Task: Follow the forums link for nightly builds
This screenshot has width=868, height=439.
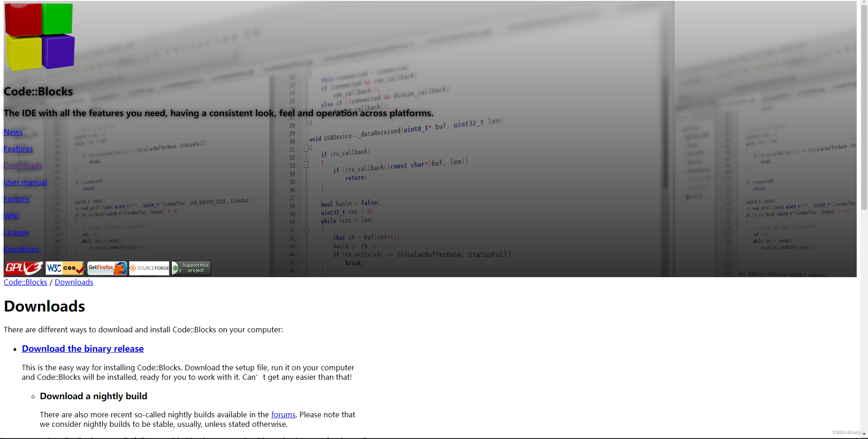Action: pyautogui.click(x=283, y=415)
